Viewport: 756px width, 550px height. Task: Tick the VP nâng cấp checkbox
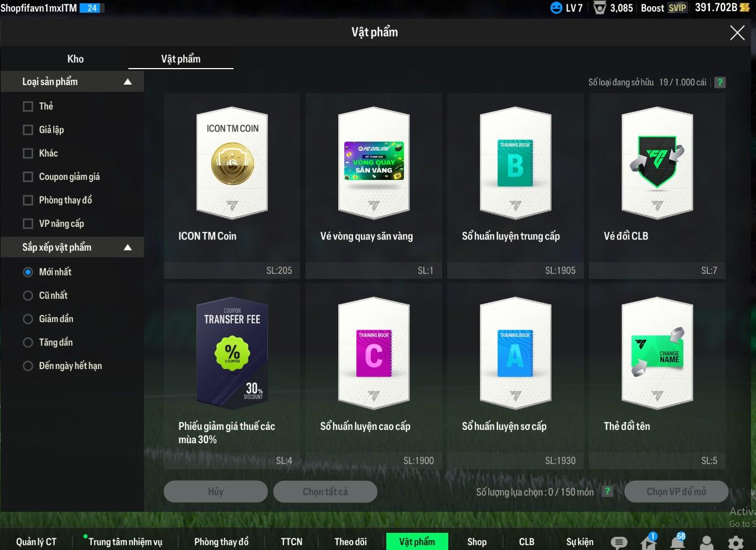28,224
